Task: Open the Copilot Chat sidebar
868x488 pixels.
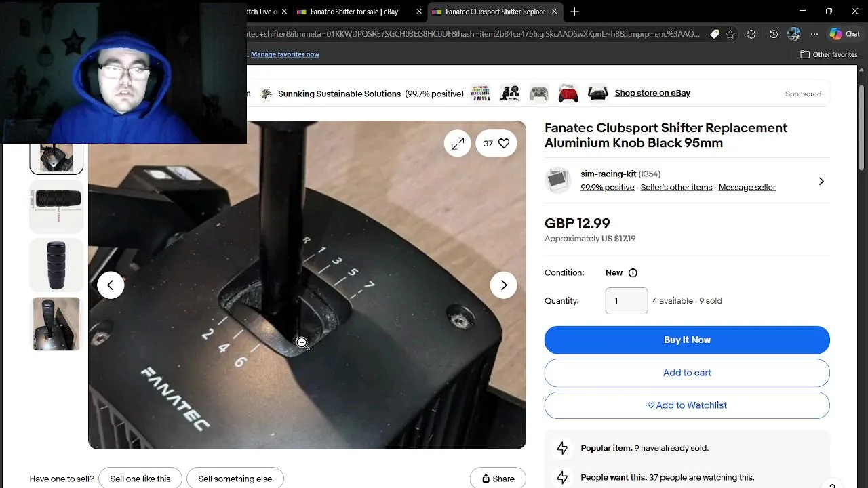Action: pos(844,34)
